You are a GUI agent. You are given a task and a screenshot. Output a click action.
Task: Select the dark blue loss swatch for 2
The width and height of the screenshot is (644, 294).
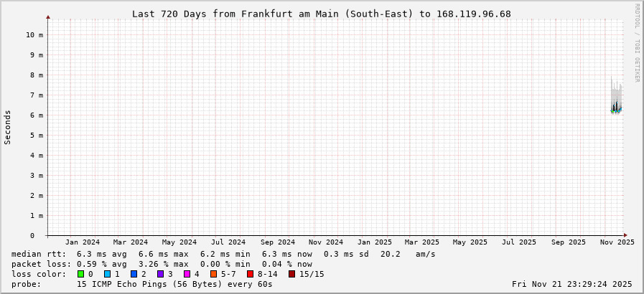coord(134,274)
